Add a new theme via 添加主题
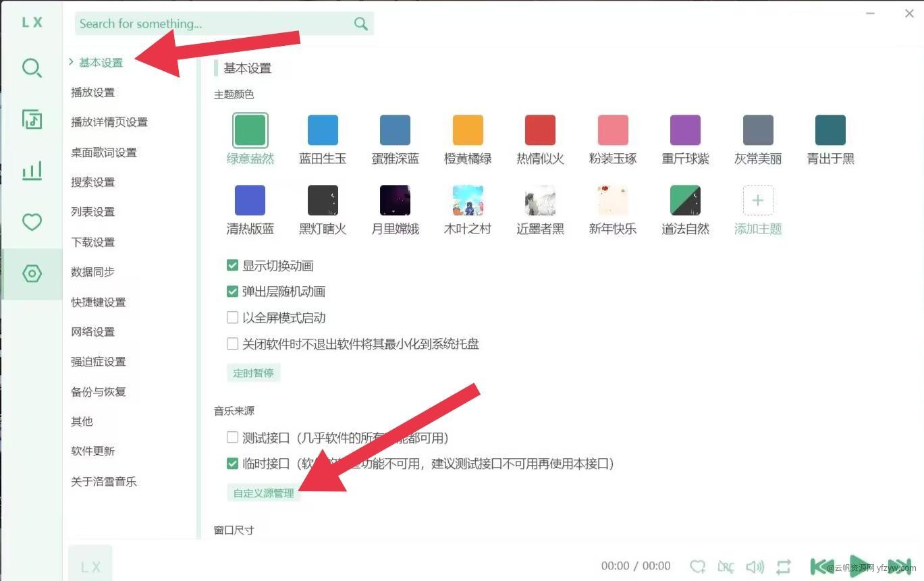The width and height of the screenshot is (924, 581). 757,201
